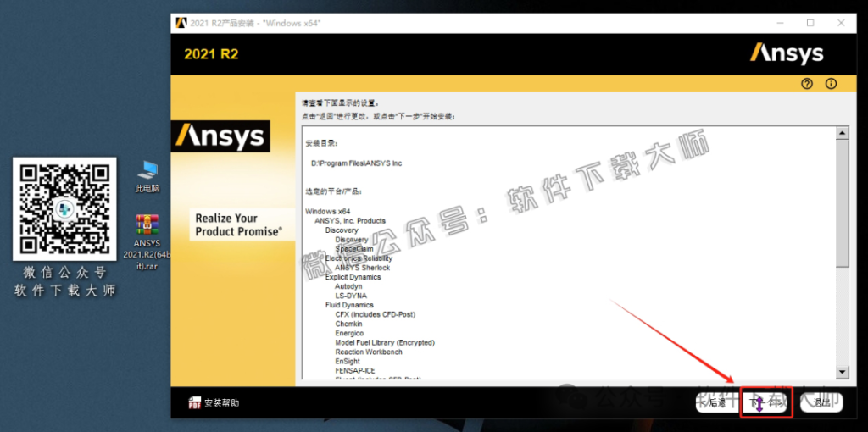Click the ANSYS, Inc. Products row
This screenshot has width=868, height=432.
pyautogui.click(x=350, y=221)
